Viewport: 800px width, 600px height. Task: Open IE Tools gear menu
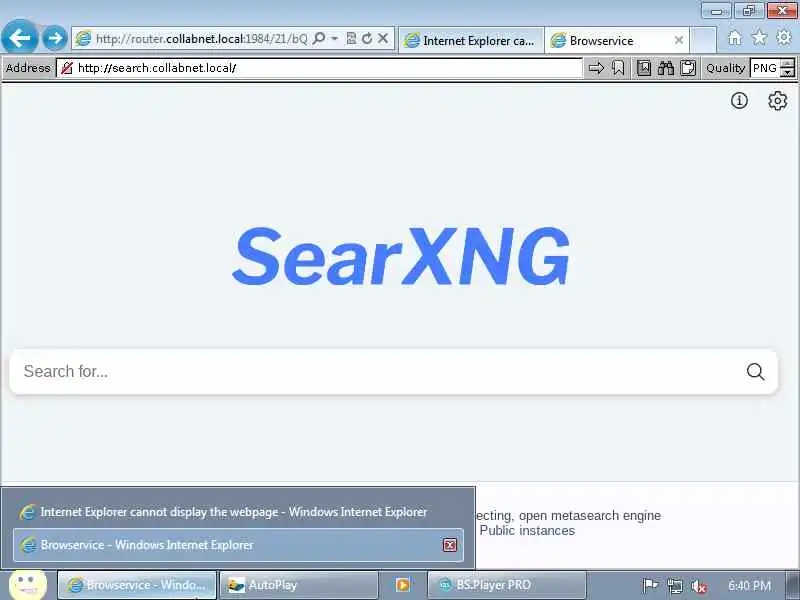(x=784, y=37)
